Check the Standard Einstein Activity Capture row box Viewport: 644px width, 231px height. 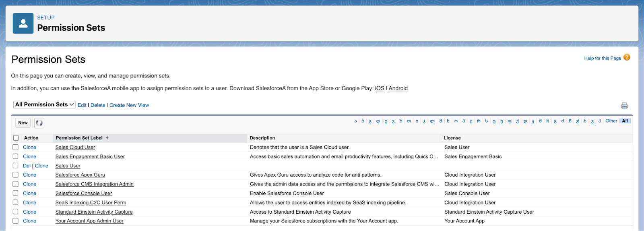[x=15, y=212]
